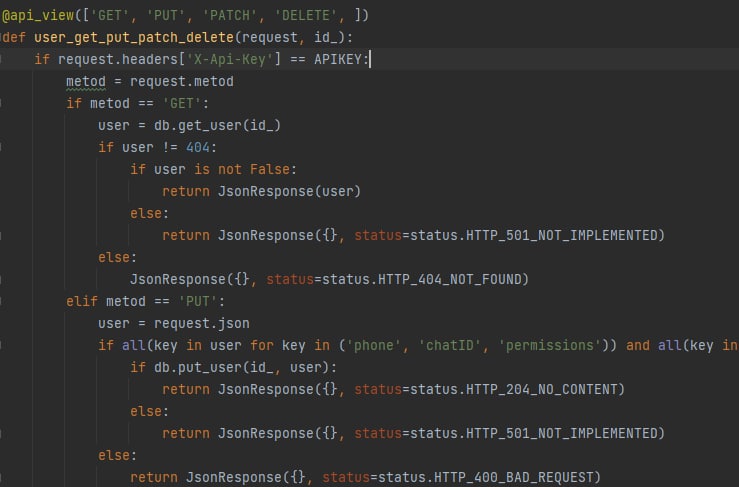Click the False keyword

point(270,169)
